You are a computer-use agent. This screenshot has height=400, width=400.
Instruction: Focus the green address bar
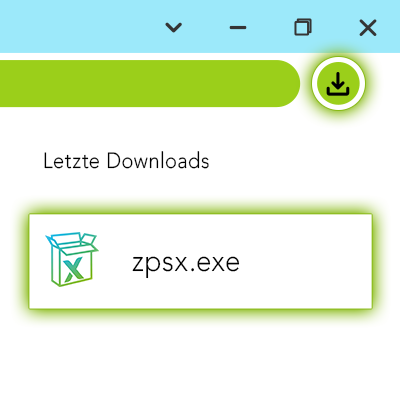point(150,83)
